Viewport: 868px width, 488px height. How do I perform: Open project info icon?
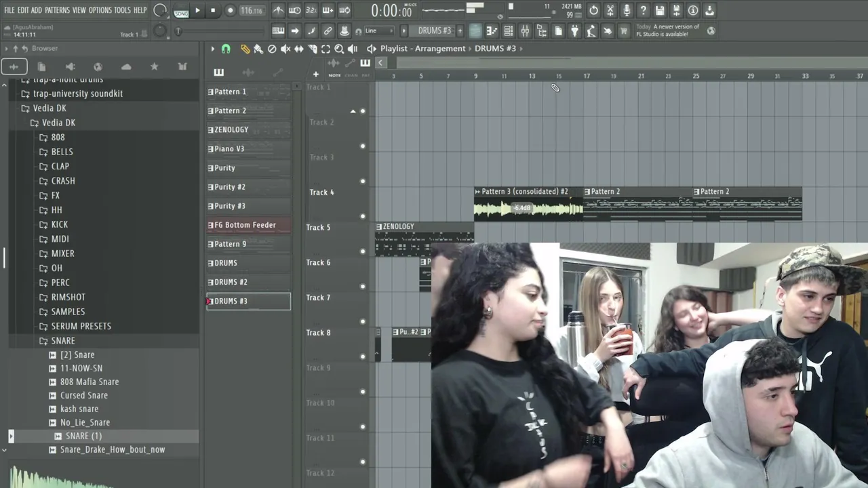[693, 10]
